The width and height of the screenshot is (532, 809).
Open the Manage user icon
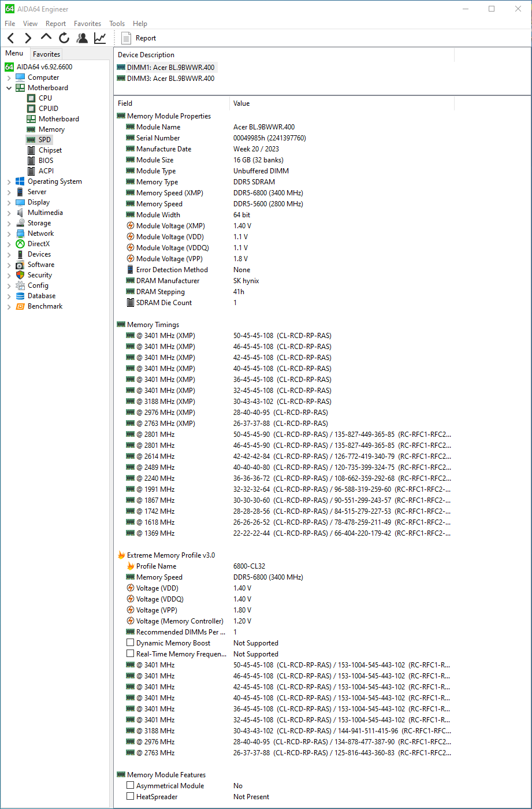click(x=82, y=38)
